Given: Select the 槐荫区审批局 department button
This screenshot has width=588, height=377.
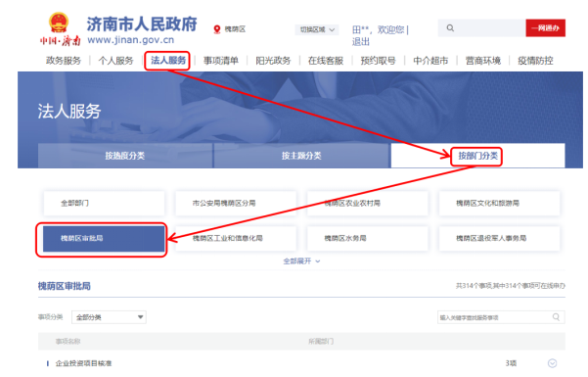Looking at the screenshot, I should (104, 239).
